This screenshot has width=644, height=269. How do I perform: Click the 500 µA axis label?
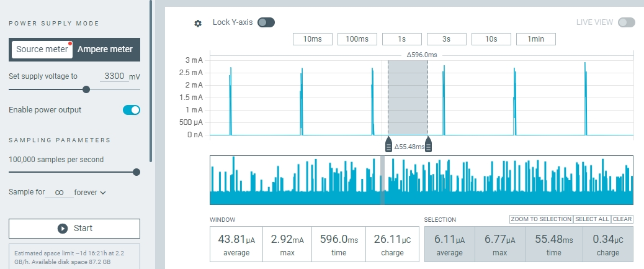pos(191,122)
